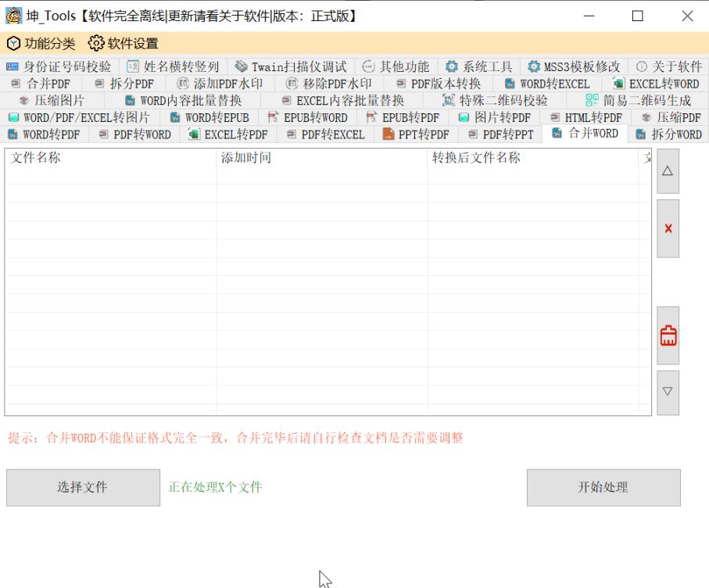Choose the WORD转EPUB tab
The height and width of the screenshot is (588, 709).
[x=209, y=117]
